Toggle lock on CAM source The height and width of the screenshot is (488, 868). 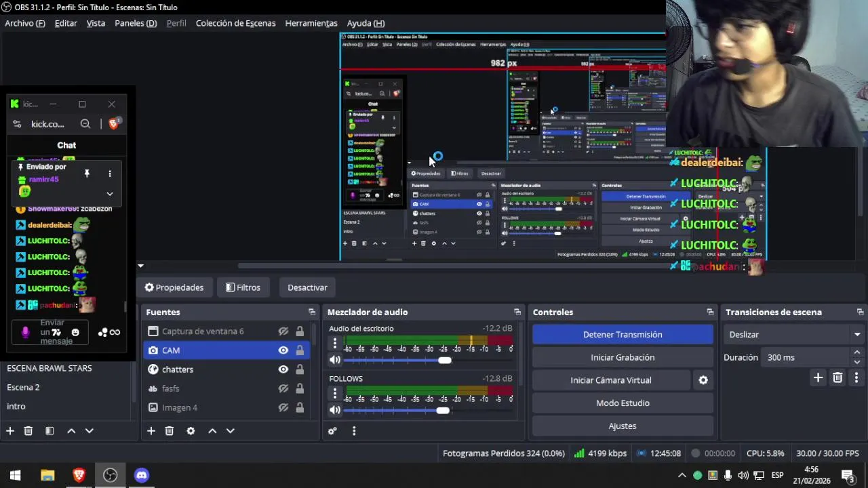coord(300,350)
